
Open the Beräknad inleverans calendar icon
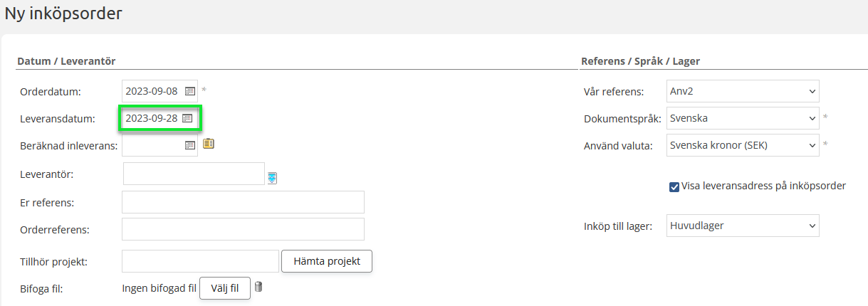click(x=189, y=145)
